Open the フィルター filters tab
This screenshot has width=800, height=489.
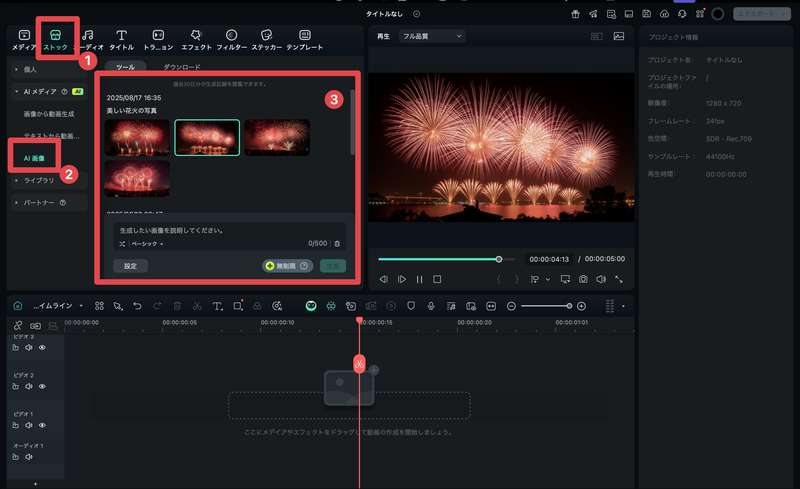click(x=232, y=40)
